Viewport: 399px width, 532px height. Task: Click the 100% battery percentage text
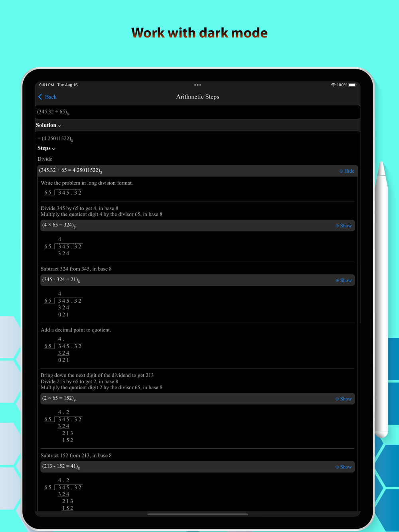coord(342,85)
